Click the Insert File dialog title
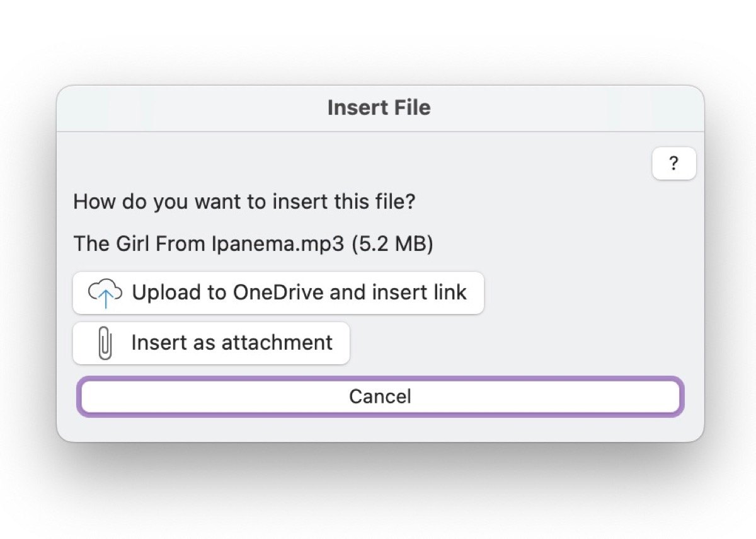This screenshot has height=539, width=756. coord(379,107)
